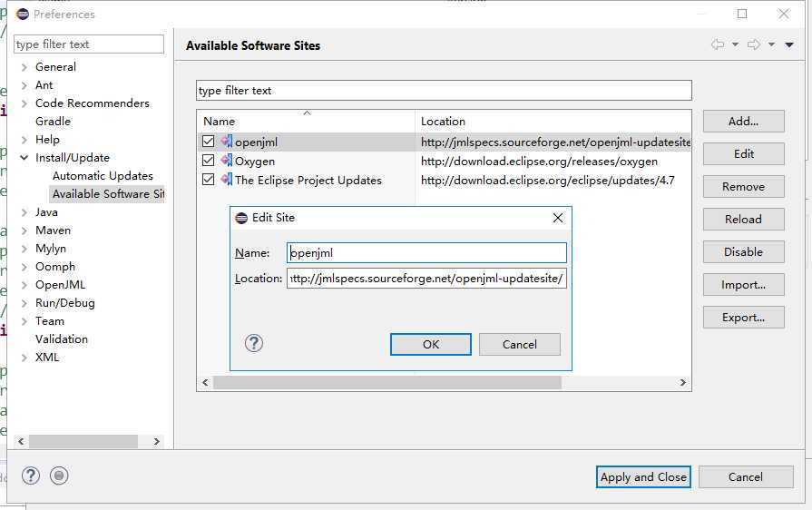
Task: Click the Edit button
Action: click(744, 153)
